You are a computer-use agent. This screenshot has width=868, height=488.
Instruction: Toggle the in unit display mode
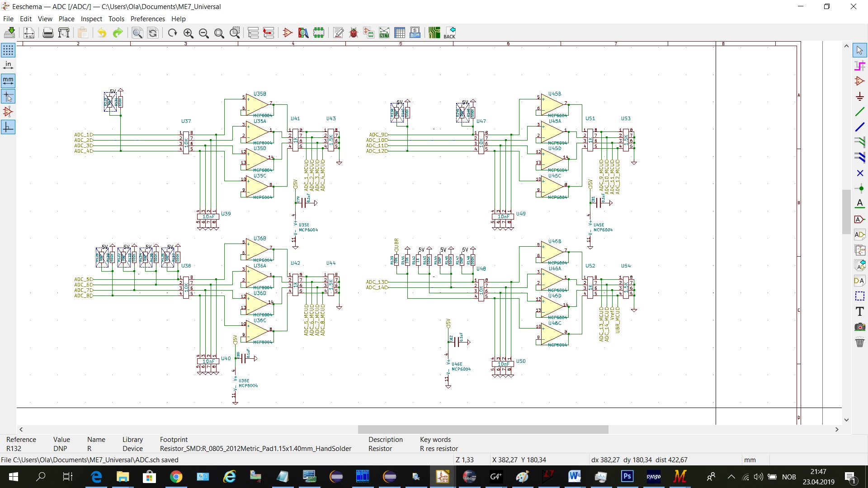(x=8, y=66)
